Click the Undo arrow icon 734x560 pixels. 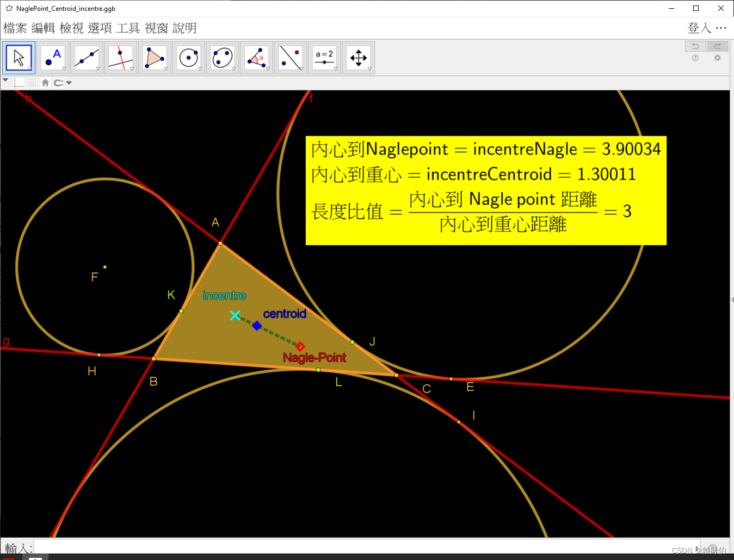tap(695, 46)
